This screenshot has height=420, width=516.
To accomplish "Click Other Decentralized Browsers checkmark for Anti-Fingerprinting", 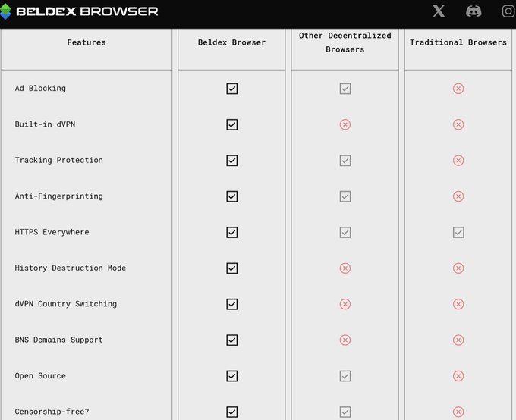I will click(345, 196).
